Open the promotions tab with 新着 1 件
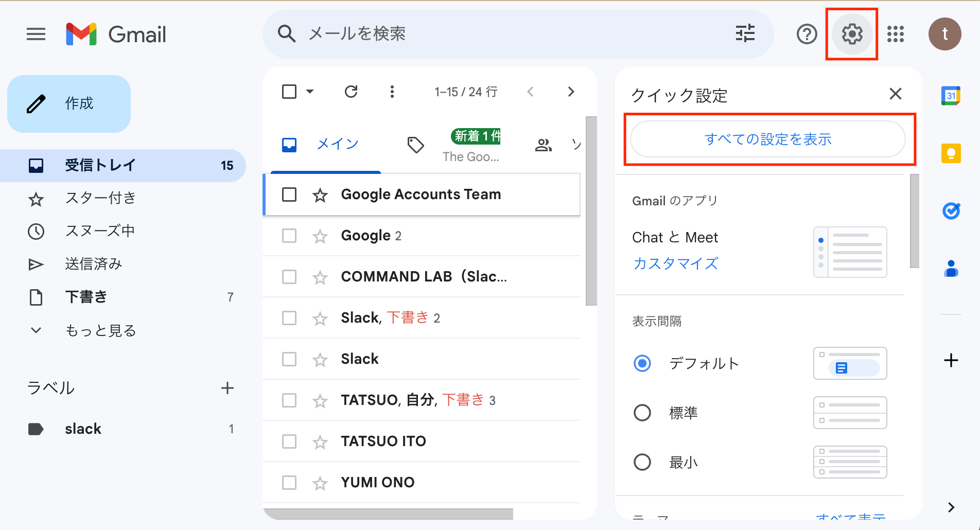The image size is (980, 530). click(x=453, y=145)
